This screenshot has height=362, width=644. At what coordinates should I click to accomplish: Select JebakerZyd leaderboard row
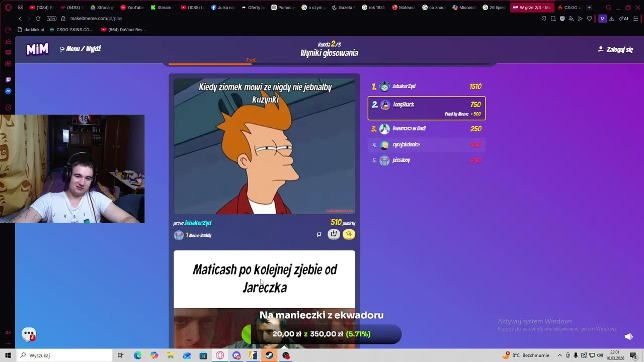point(427,86)
